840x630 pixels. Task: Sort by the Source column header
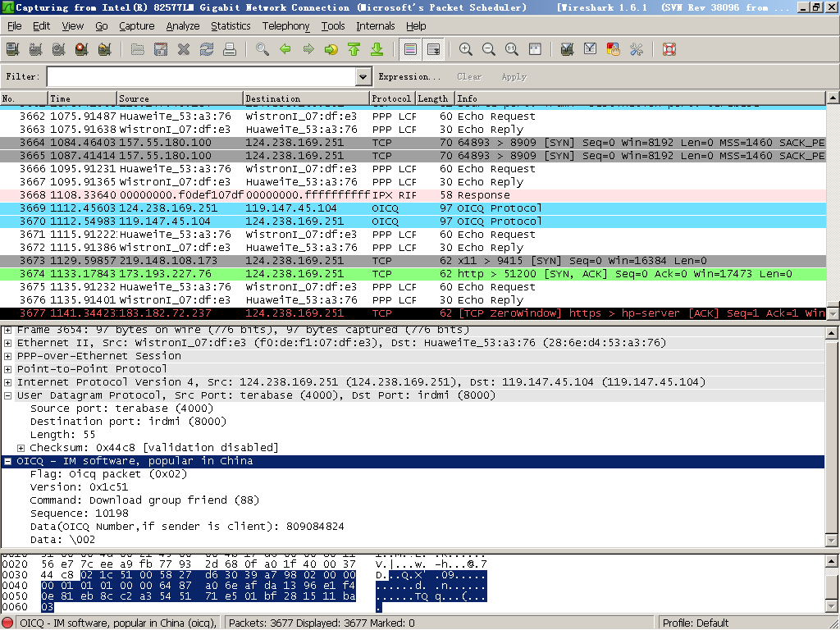(x=180, y=98)
